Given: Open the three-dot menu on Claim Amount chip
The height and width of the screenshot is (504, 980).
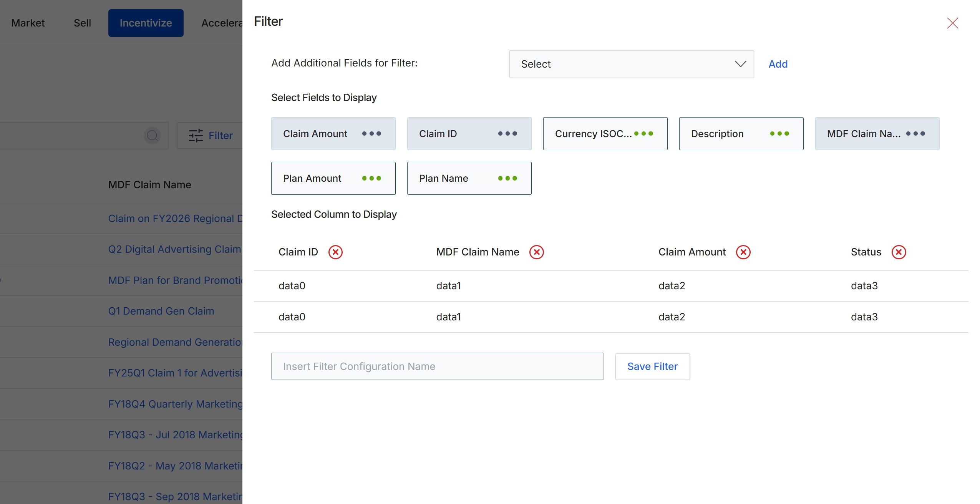Looking at the screenshot, I should (x=371, y=134).
